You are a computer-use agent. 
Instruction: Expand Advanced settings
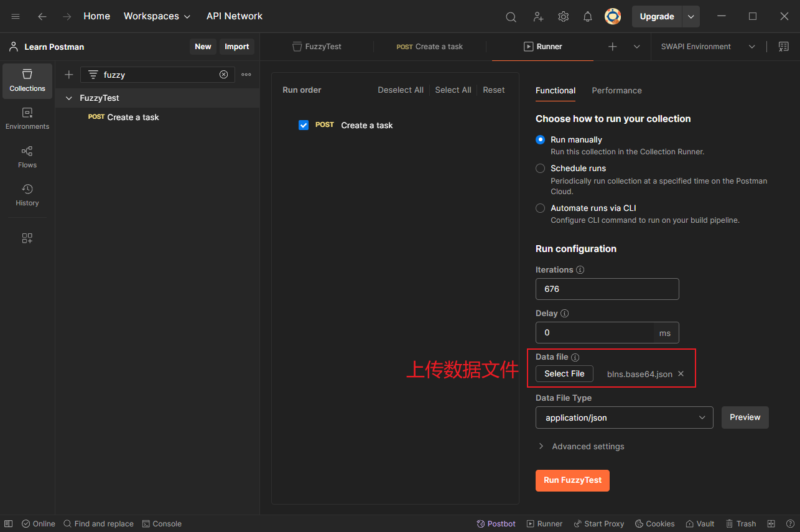coord(581,447)
